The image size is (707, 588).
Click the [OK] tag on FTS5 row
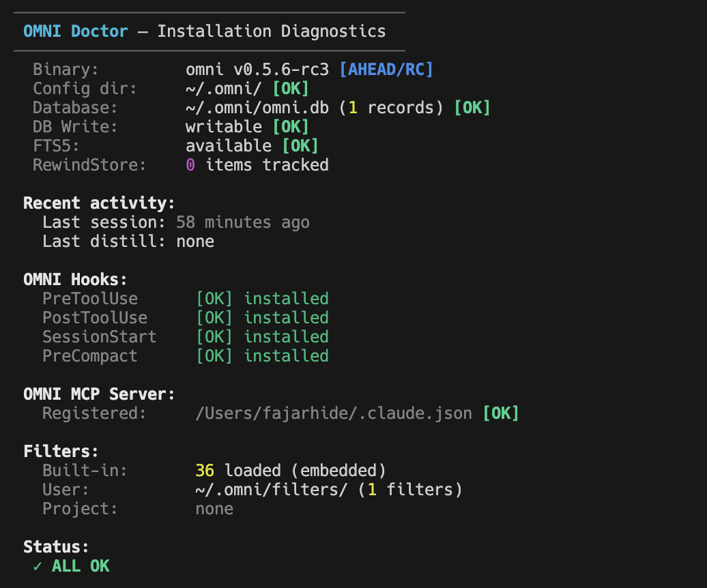(x=300, y=146)
